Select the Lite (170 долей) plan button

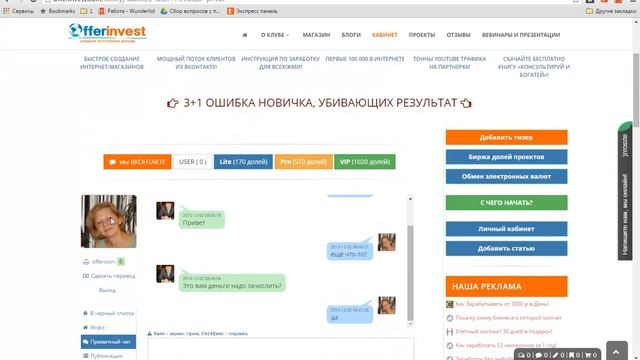coord(243,162)
